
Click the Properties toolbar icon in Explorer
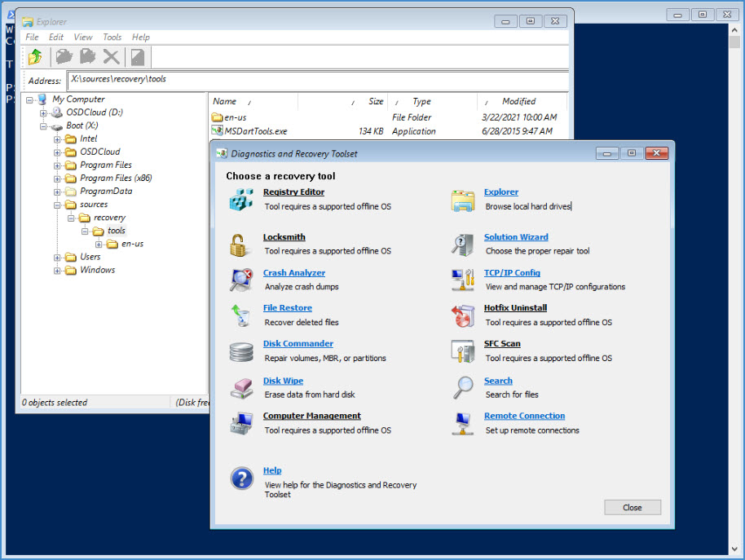[x=138, y=57]
